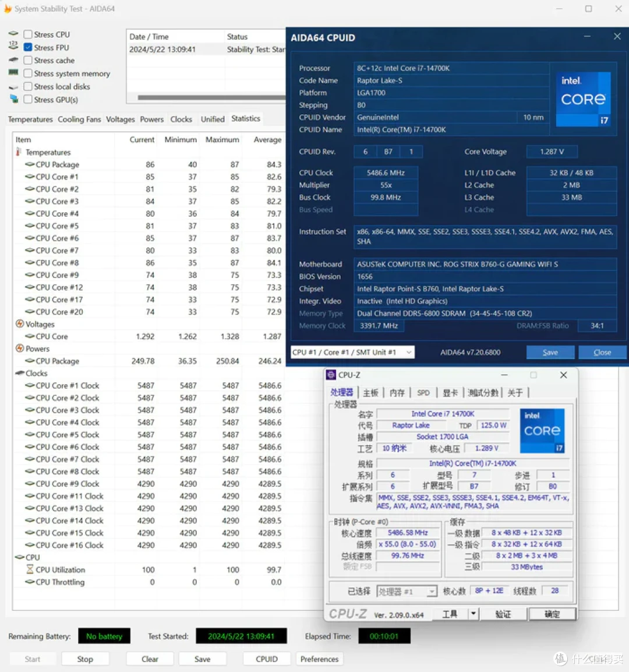Open the 处理器 #1 selection dropdown
The width and height of the screenshot is (629, 672).
[x=407, y=592]
